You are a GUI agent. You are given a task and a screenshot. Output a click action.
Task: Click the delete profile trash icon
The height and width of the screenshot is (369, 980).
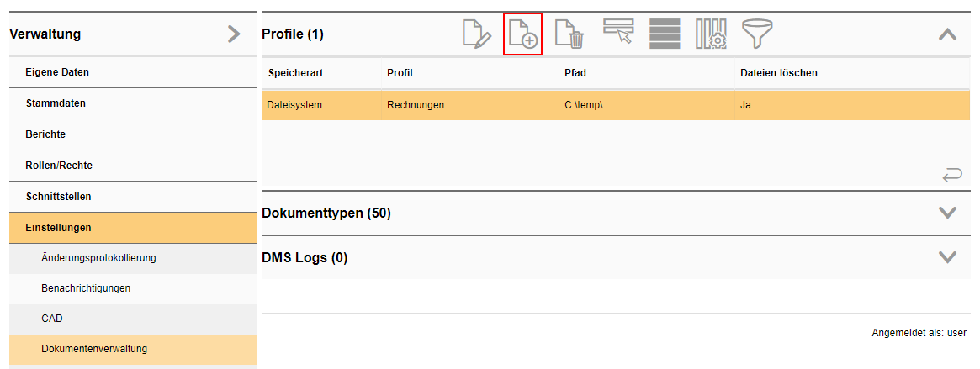pos(569,34)
